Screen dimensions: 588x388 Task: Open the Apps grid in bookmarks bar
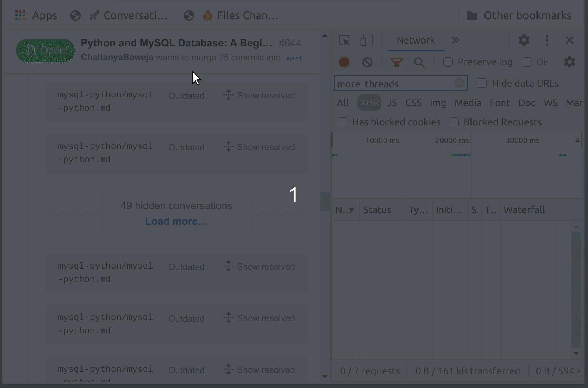coord(36,15)
